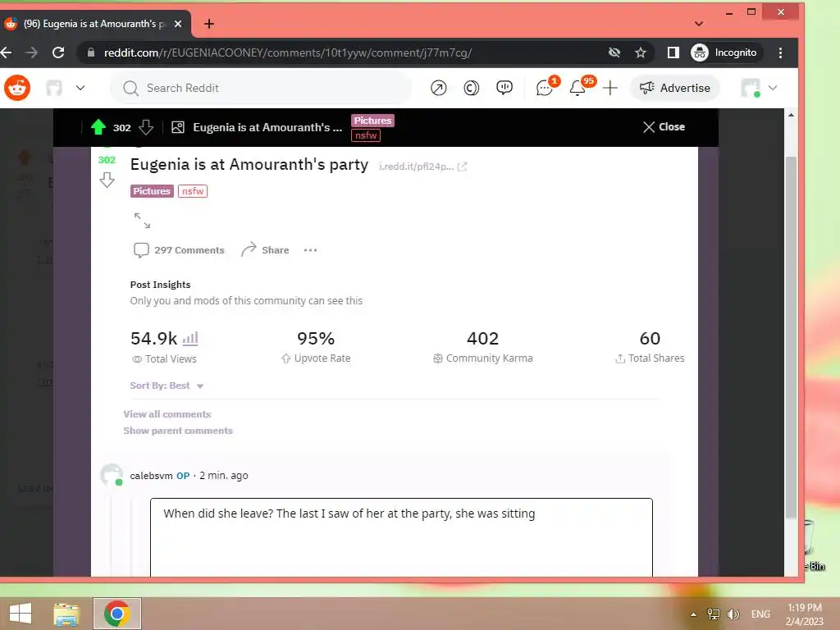
Task: Open the i.redd.it external link
Action: click(422, 167)
